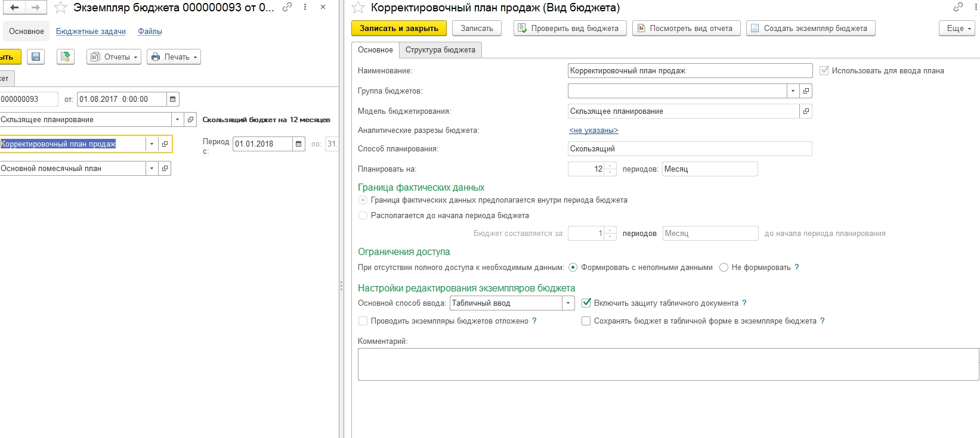Viewport: 980px width, 438px height.
Task: Star the Корректировочный план продаж budget type
Action: 358,8
